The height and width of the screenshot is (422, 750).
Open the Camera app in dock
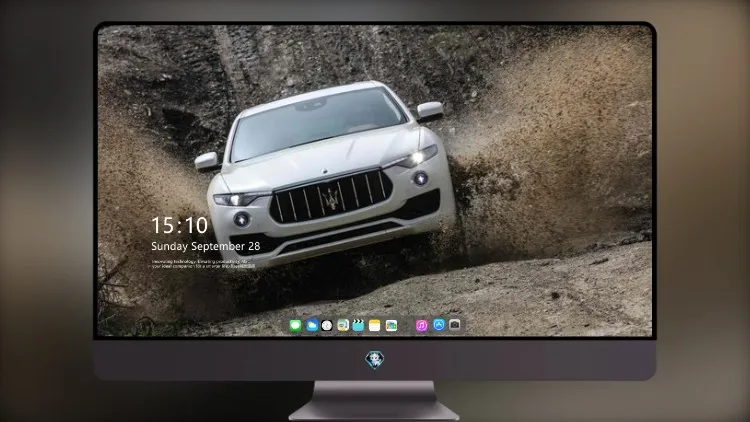pyautogui.click(x=455, y=325)
